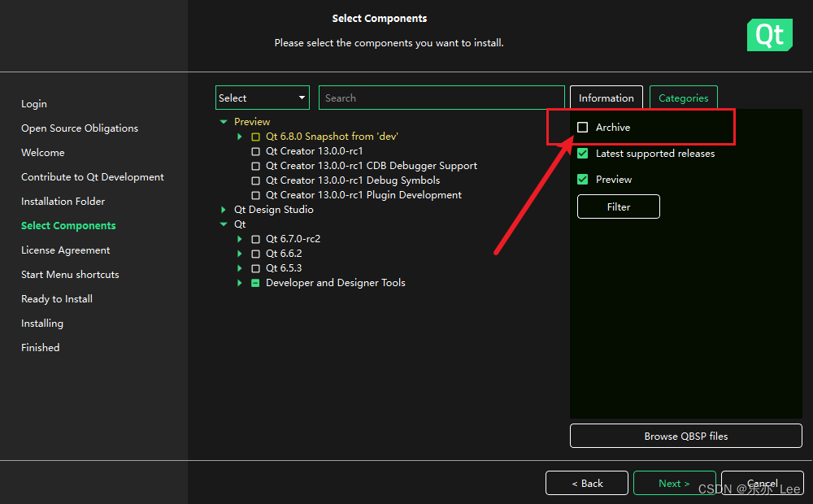Expand the Qt Design Studio group
The height and width of the screenshot is (504, 813).
224,210
